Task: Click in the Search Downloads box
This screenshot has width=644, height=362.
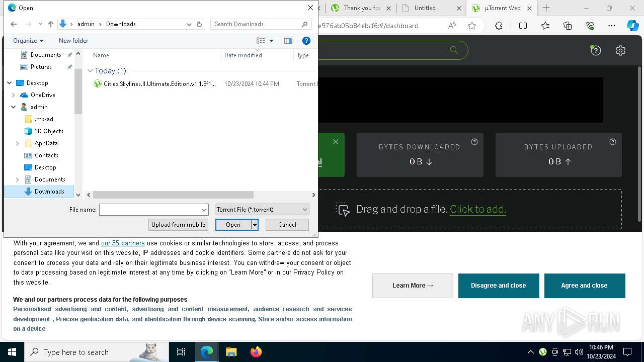Action: [x=261, y=24]
